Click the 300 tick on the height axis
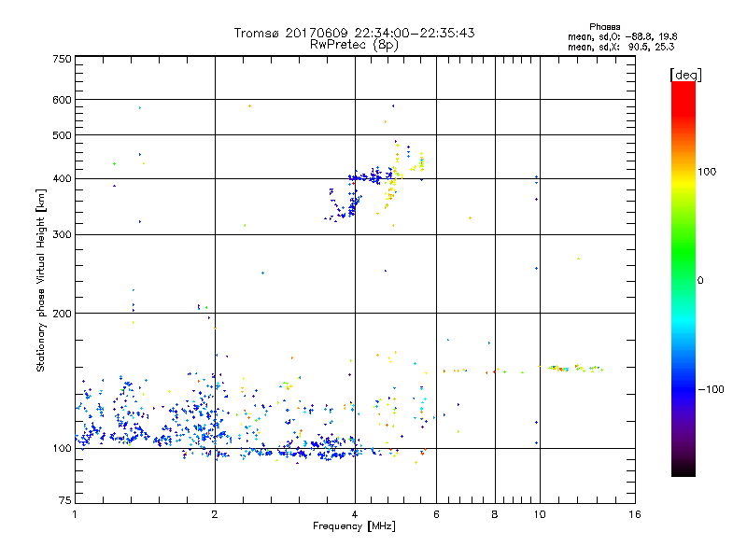 62,234
